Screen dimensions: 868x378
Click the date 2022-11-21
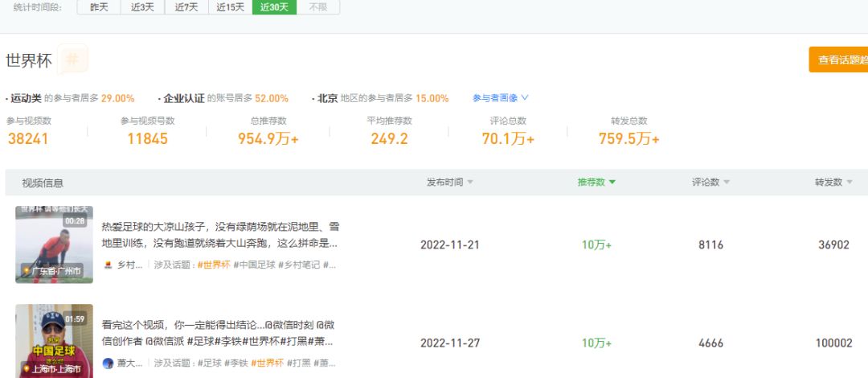click(x=450, y=245)
